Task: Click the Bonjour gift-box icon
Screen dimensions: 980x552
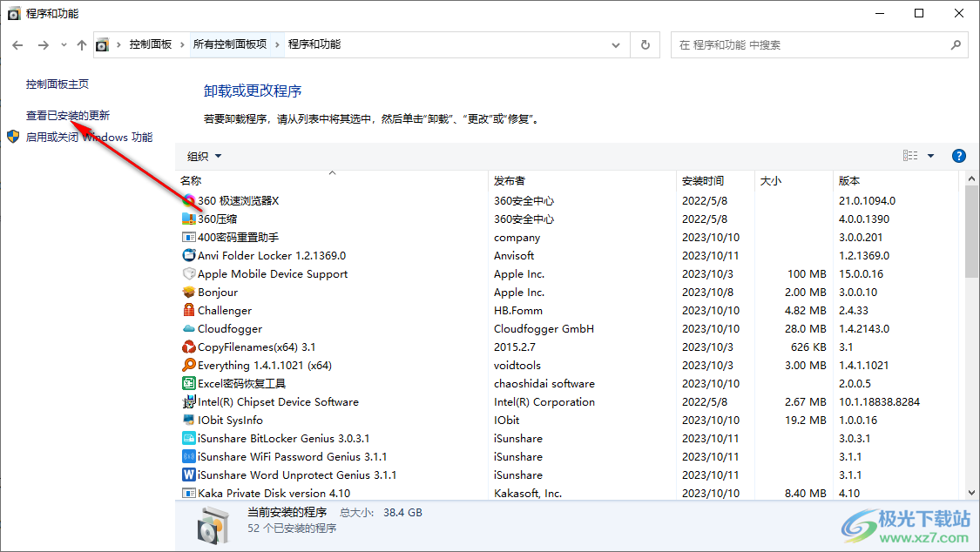Action: [188, 292]
